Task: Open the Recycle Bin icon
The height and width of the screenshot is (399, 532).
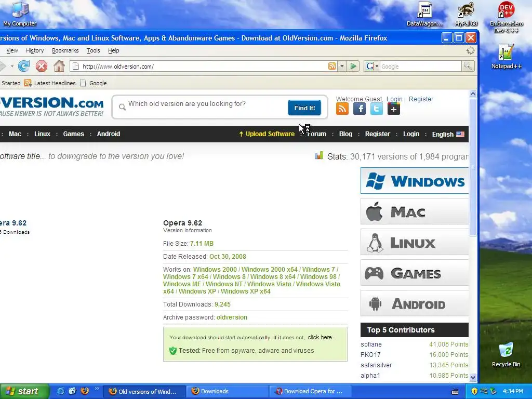Action: pos(506,355)
